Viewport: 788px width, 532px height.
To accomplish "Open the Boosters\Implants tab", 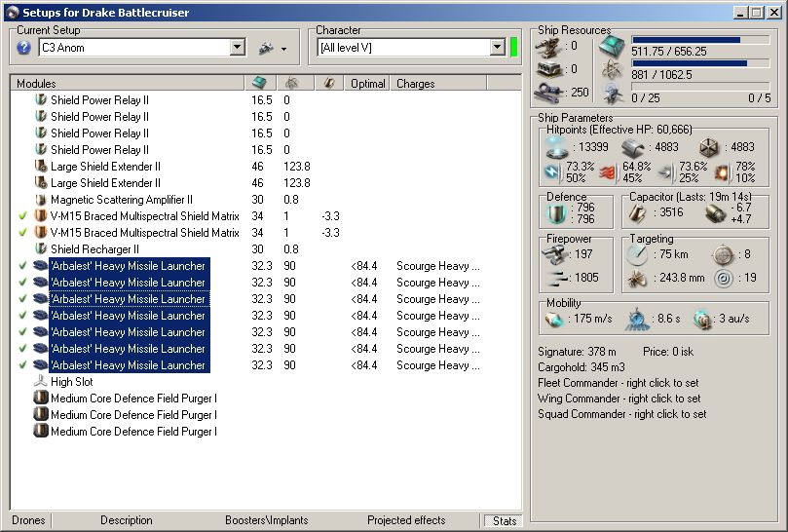I will click(x=265, y=520).
